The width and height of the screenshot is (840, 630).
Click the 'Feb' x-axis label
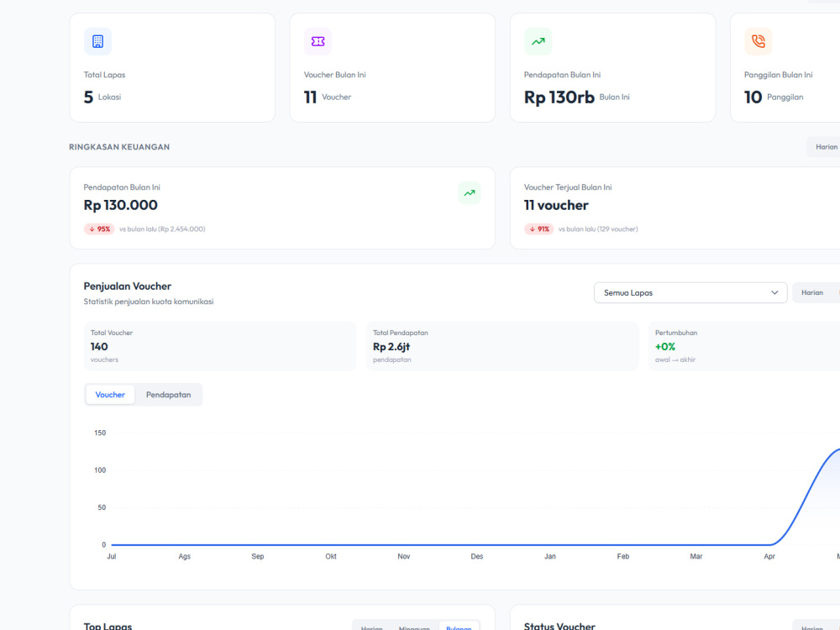[623, 557]
